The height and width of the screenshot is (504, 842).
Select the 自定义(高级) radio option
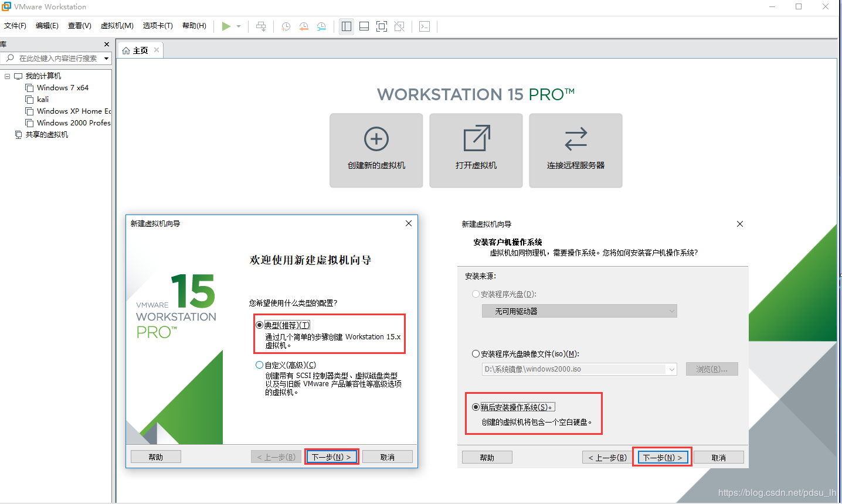click(x=259, y=365)
